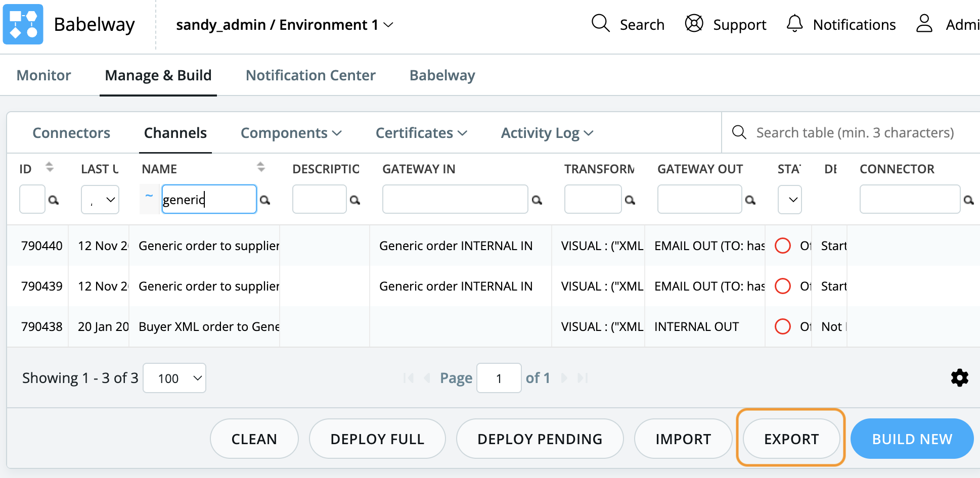Switch to the Monitor tab
This screenshot has width=980, height=478.
[43, 75]
